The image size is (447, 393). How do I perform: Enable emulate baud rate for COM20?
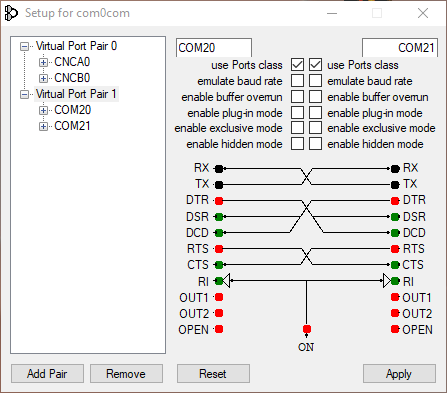pyautogui.click(x=297, y=81)
